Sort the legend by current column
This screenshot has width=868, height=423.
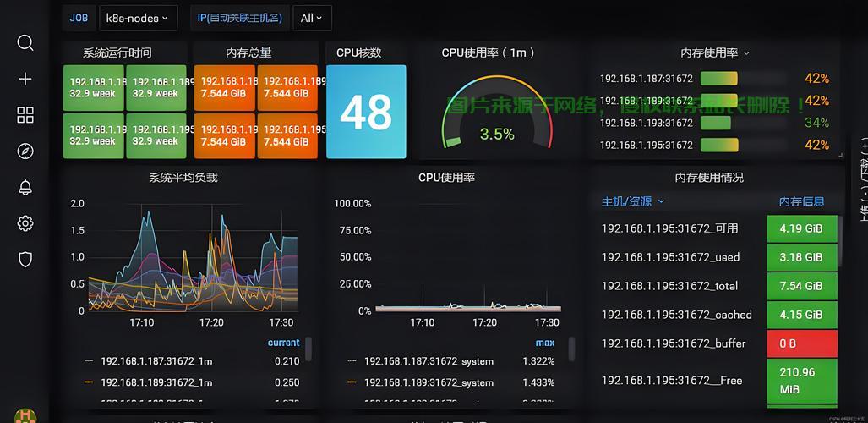[283, 343]
